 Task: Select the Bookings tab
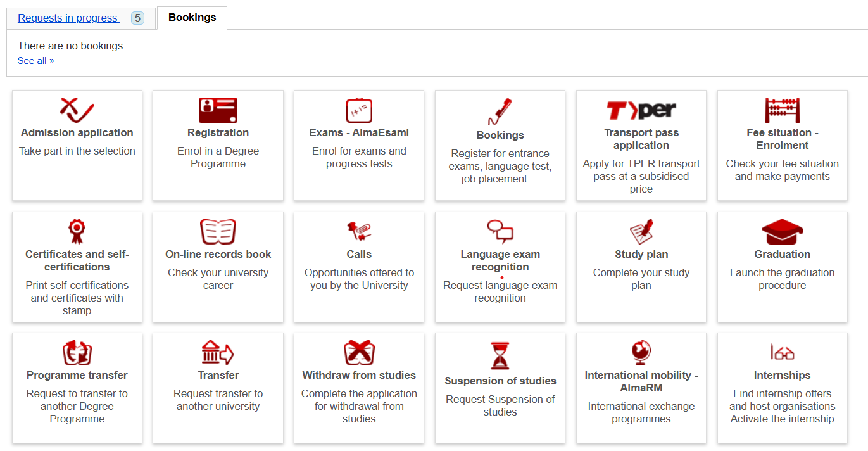(192, 18)
